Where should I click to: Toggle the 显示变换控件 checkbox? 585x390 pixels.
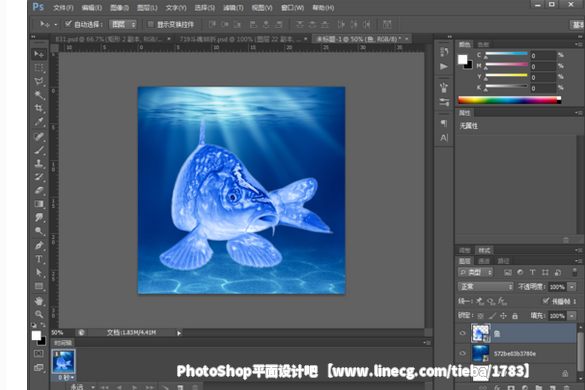pyautogui.click(x=150, y=24)
